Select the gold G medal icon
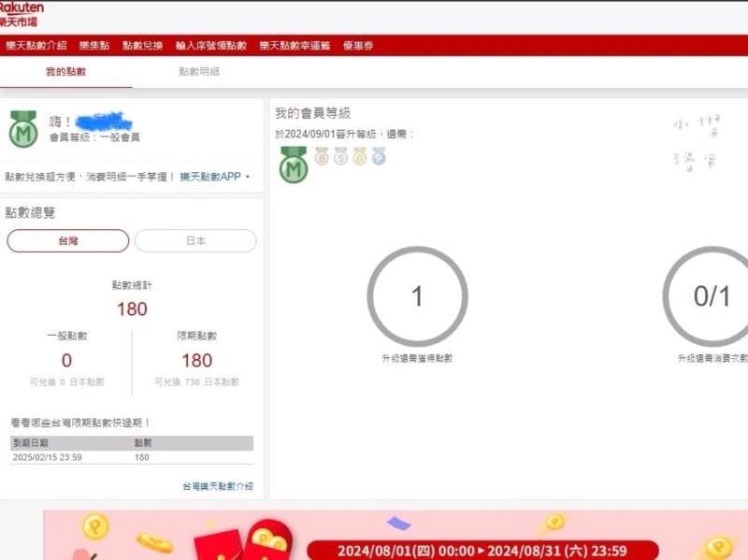The image size is (748, 560). pyautogui.click(x=360, y=157)
